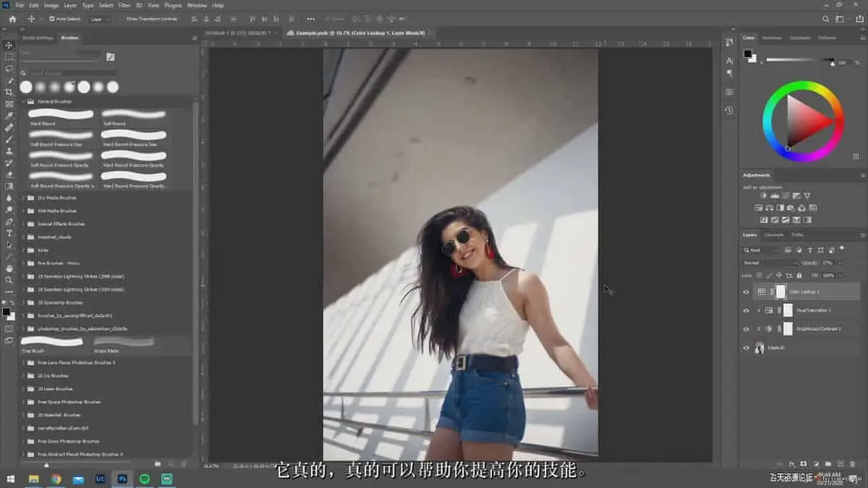Collapse the General Brushes folder
868x488 pixels.
tap(23, 101)
